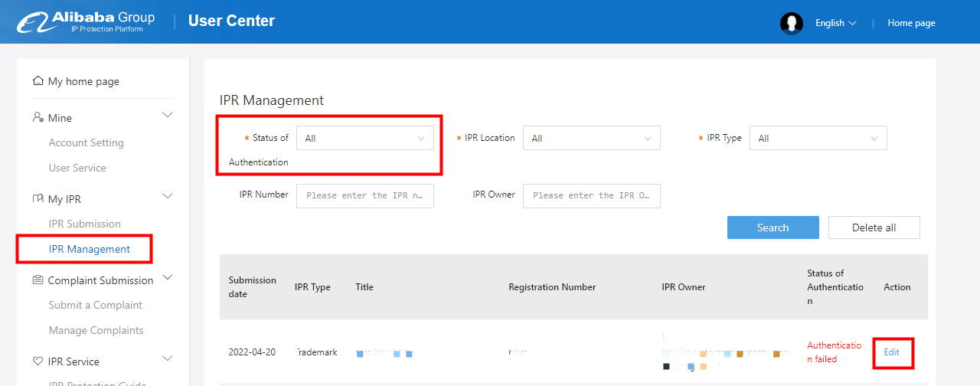Viewport: 980px width, 386px height.
Task: Go to Home page link in header
Action: (x=911, y=23)
